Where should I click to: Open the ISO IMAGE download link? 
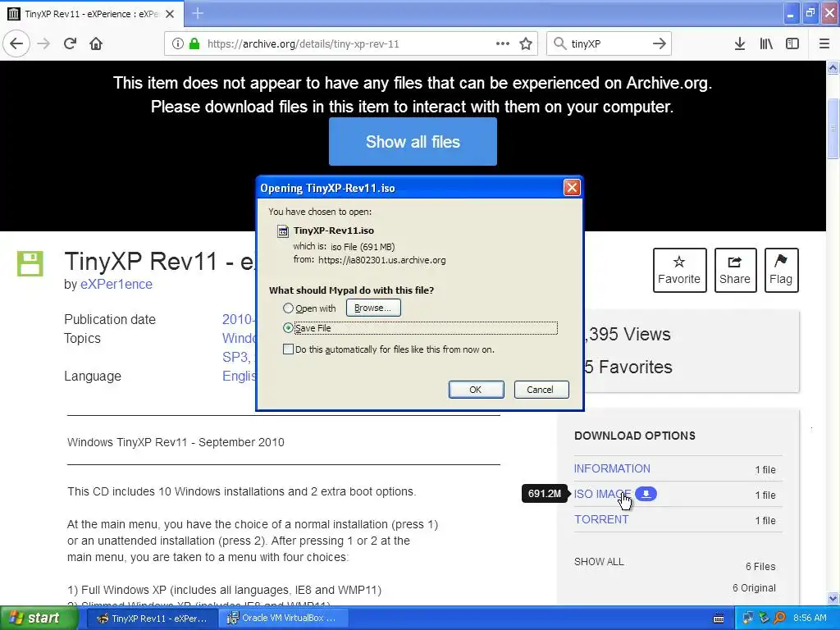(602, 494)
